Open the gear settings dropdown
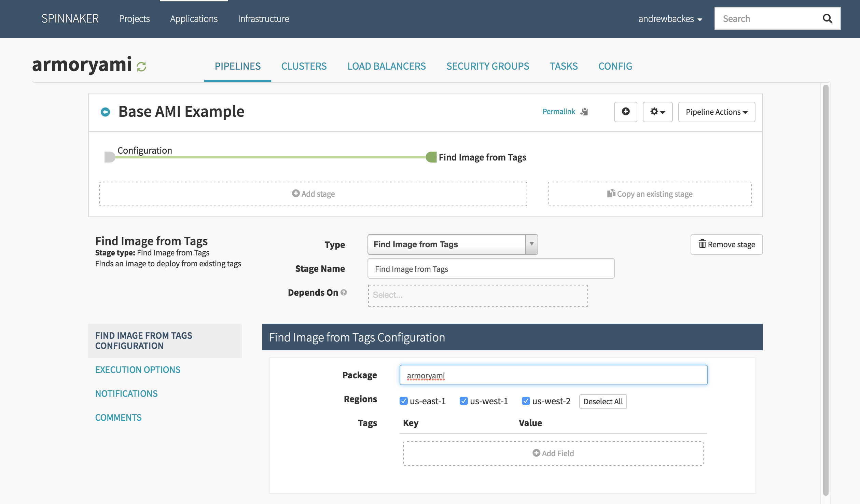The width and height of the screenshot is (860, 504). point(657,112)
